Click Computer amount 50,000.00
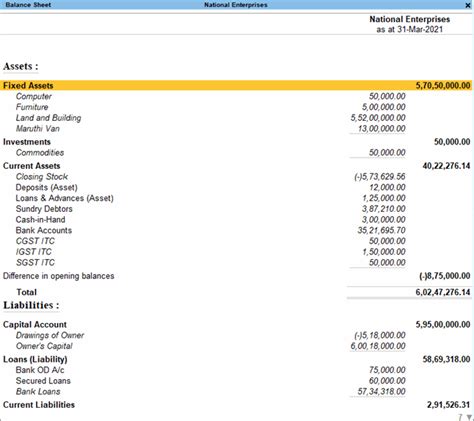Image resolution: width=474 pixels, height=421 pixels. (x=387, y=96)
